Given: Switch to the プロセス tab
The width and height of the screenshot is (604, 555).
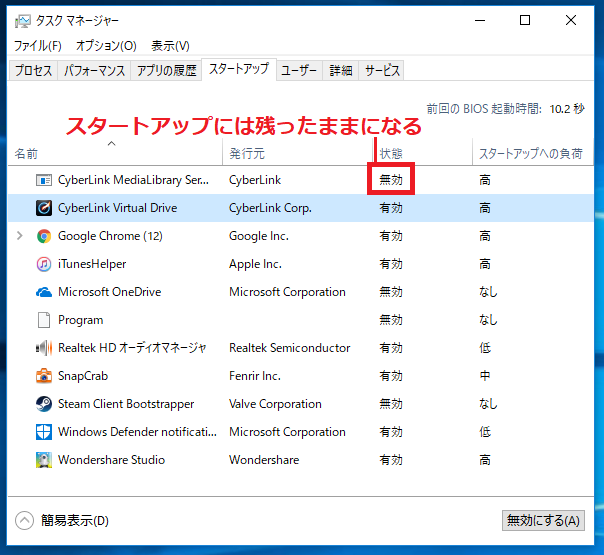Looking at the screenshot, I should [33, 70].
